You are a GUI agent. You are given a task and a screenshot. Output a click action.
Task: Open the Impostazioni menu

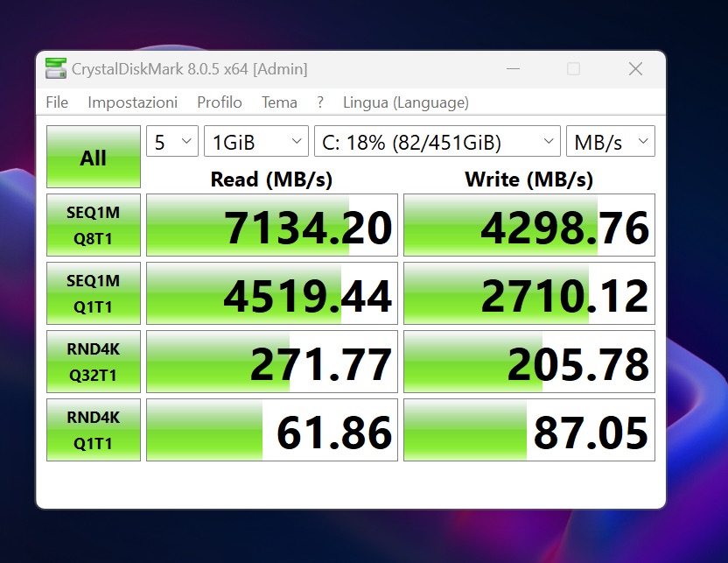(132, 102)
